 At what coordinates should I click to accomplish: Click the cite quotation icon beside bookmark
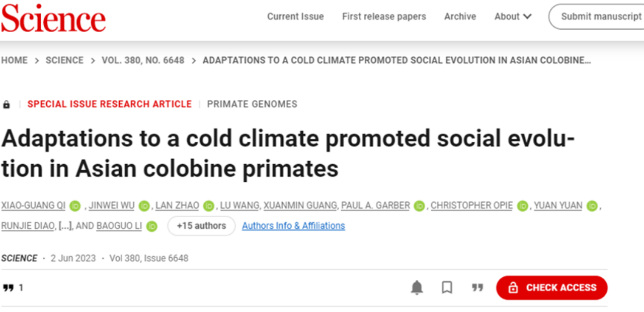click(477, 288)
